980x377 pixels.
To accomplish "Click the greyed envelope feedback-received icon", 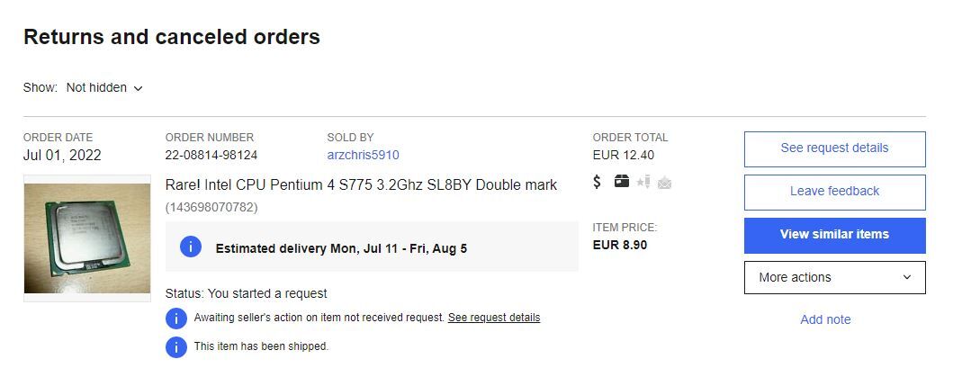I will pos(665,183).
